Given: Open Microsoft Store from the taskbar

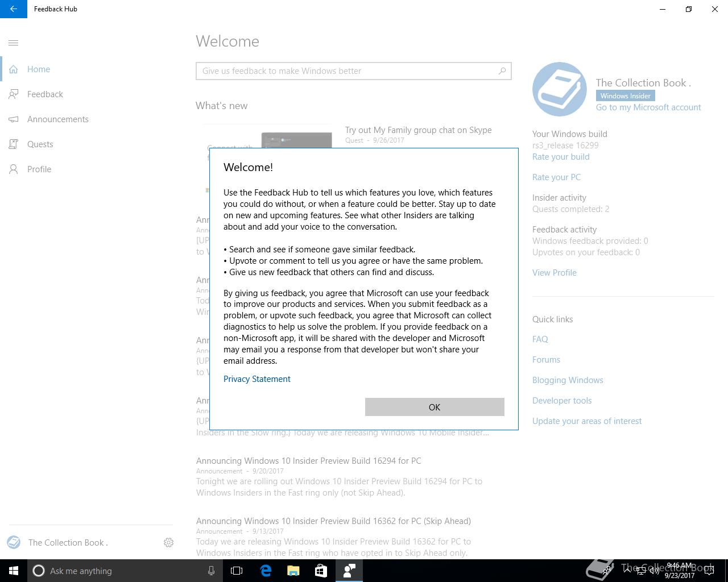Looking at the screenshot, I should (321, 571).
